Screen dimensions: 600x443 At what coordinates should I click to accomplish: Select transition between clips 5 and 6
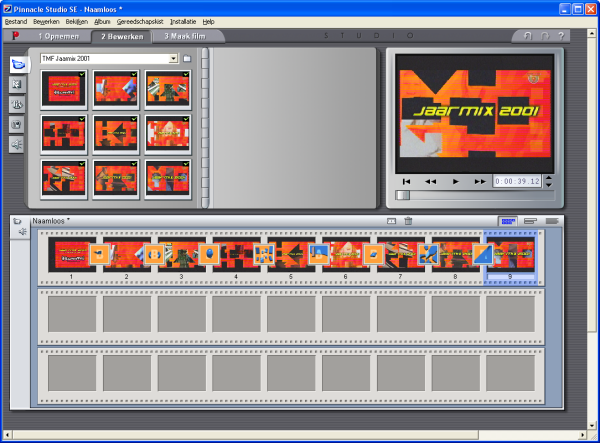(x=318, y=254)
